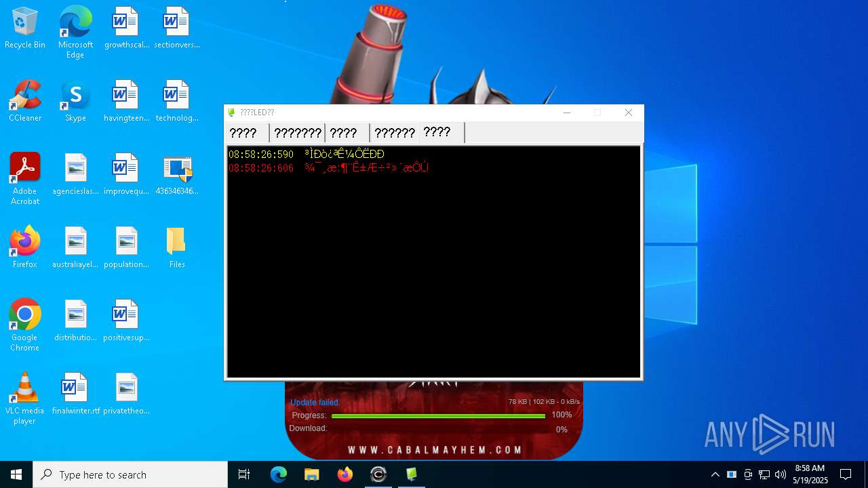
Task: Minimize the ????LED?? window
Action: click(567, 113)
